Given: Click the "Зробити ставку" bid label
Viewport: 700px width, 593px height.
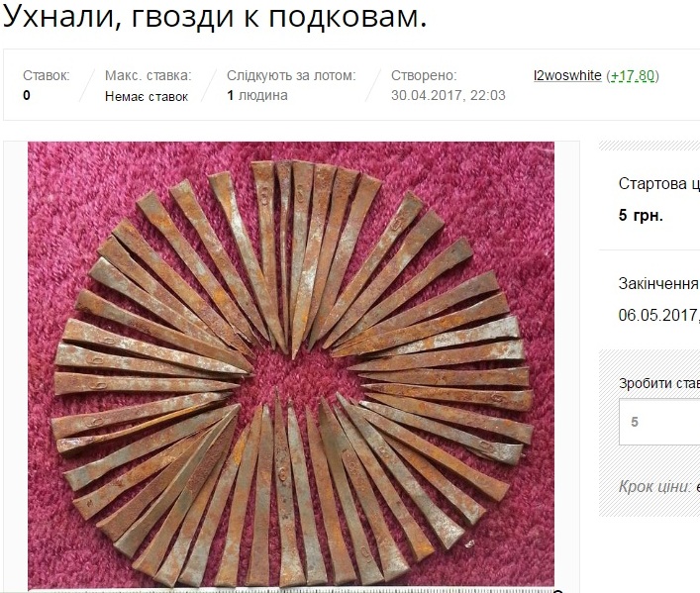Looking at the screenshot, I should pyautogui.click(x=659, y=383).
